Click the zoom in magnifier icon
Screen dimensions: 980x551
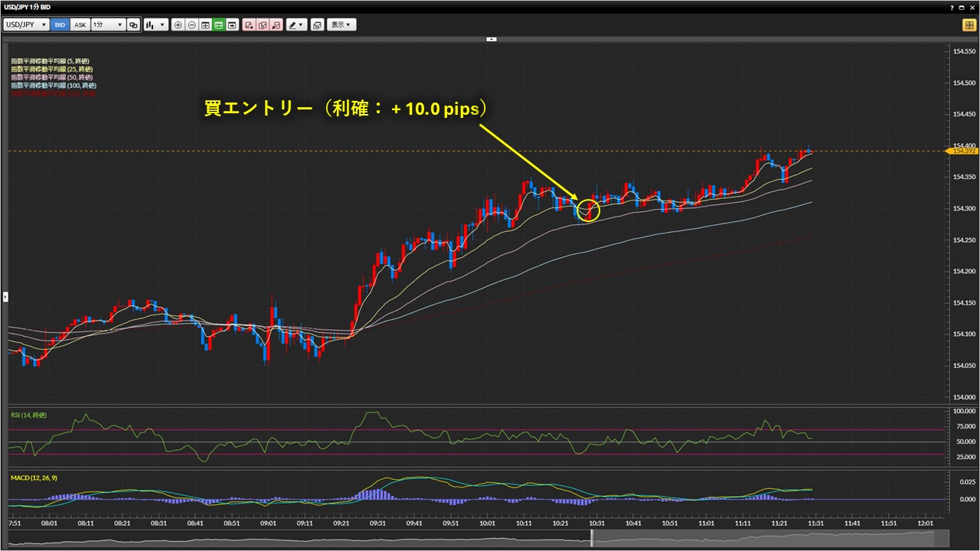point(178,24)
